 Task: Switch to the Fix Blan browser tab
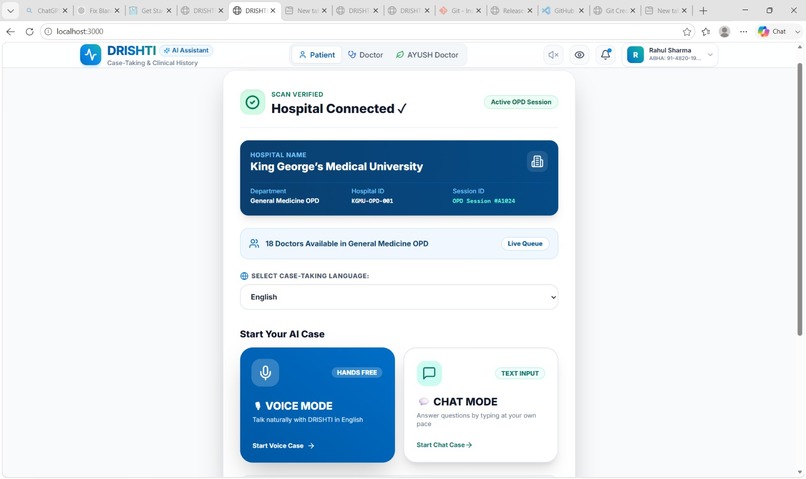tap(98, 10)
